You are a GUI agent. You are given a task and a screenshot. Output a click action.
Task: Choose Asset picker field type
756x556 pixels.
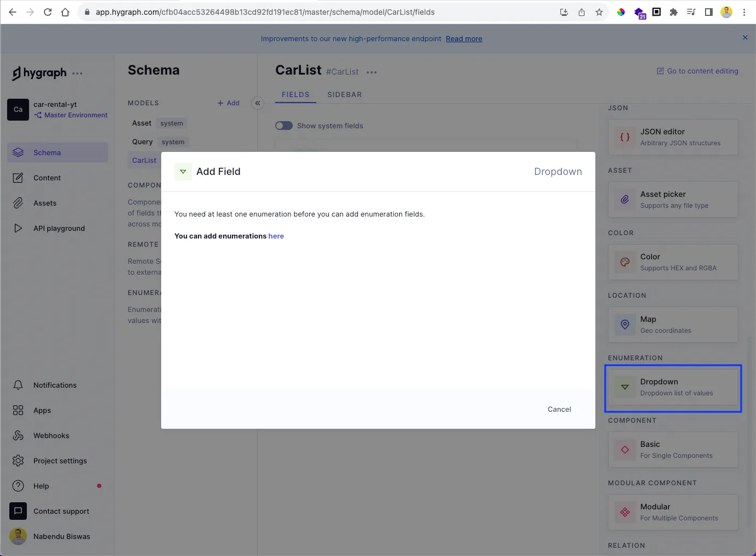coord(673,200)
